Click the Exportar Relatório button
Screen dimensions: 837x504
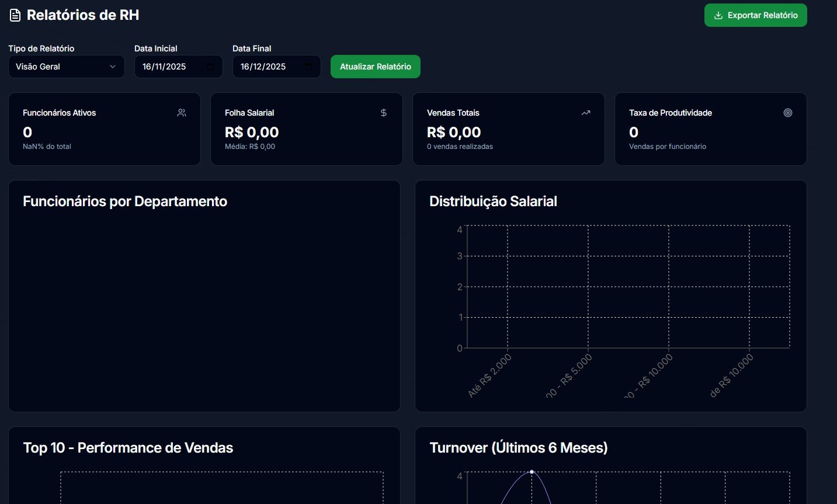[755, 15]
